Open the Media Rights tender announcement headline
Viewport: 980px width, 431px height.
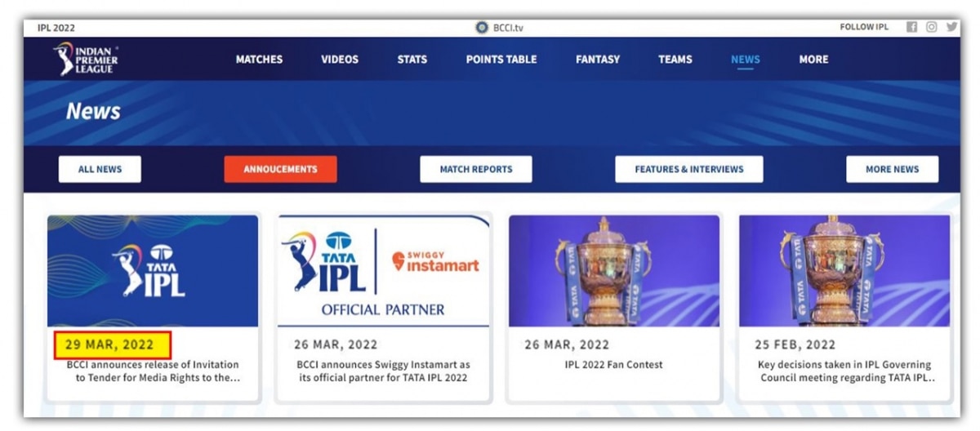[x=153, y=371]
